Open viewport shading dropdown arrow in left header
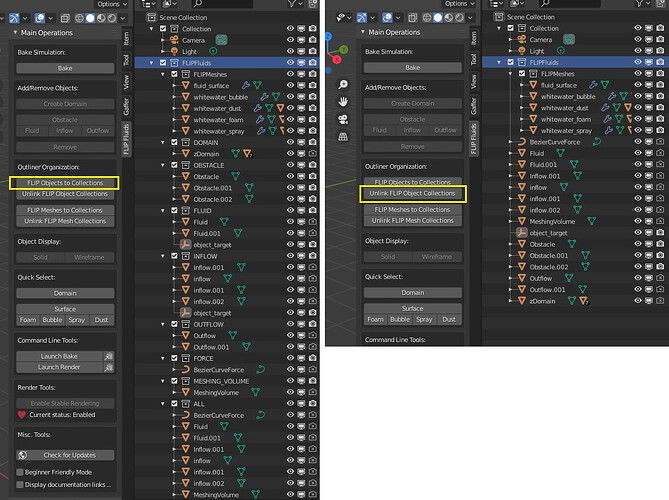The image size is (669, 500). pos(122,18)
